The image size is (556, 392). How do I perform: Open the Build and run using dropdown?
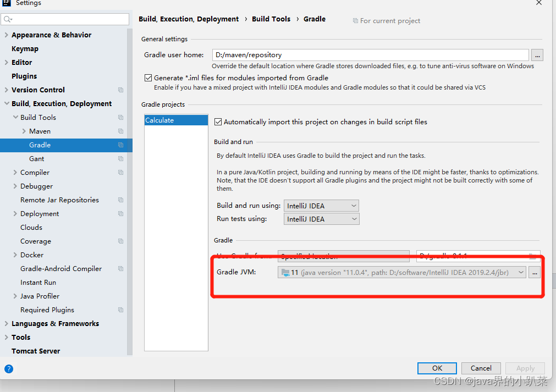pos(321,206)
